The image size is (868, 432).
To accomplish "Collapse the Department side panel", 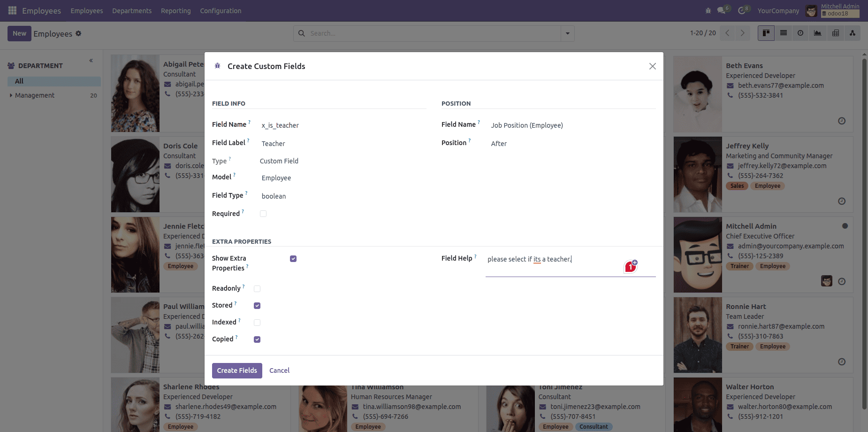I will [91, 61].
